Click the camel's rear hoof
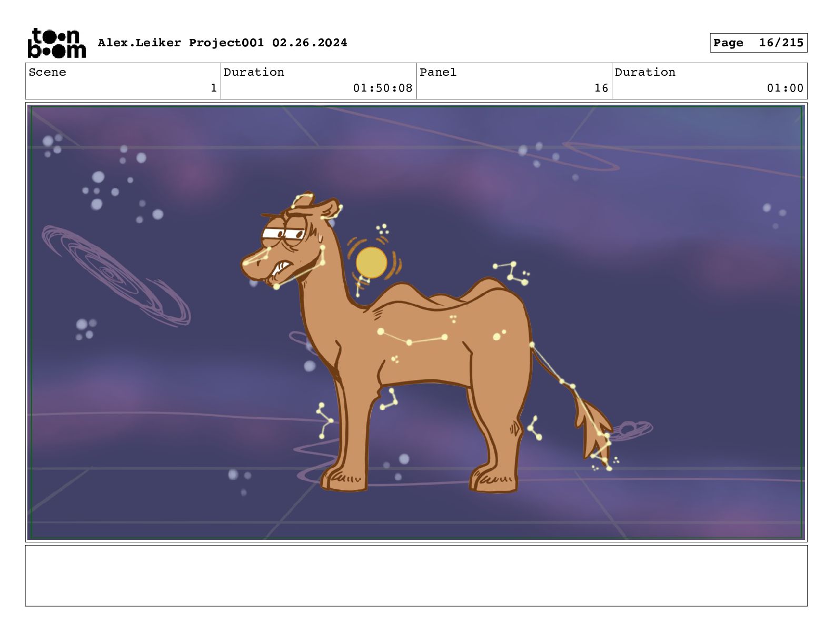834x644 pixels. pos(494,479)
